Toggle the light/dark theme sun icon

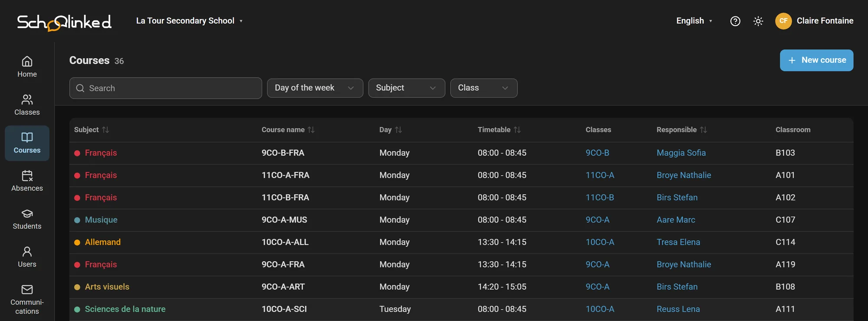pos(758,21)
